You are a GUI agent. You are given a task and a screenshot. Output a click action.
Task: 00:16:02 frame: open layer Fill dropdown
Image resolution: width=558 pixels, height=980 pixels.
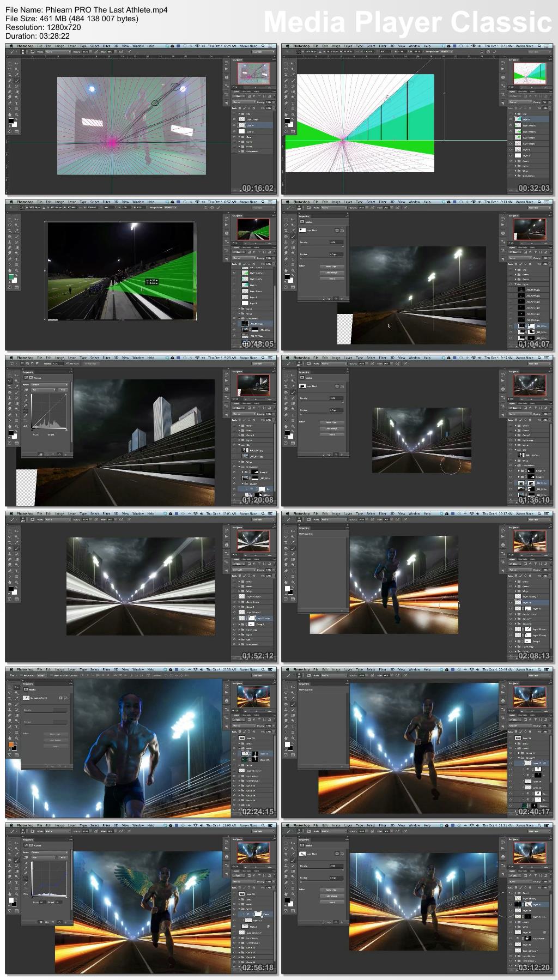pyautogui.click(x=274, y=108)
